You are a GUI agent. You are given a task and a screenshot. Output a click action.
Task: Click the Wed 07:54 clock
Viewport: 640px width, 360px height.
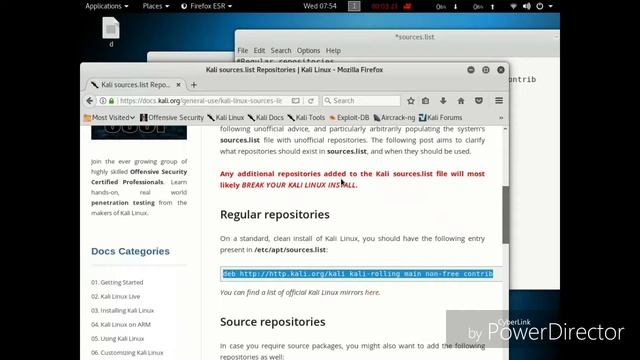coord(320,6)
